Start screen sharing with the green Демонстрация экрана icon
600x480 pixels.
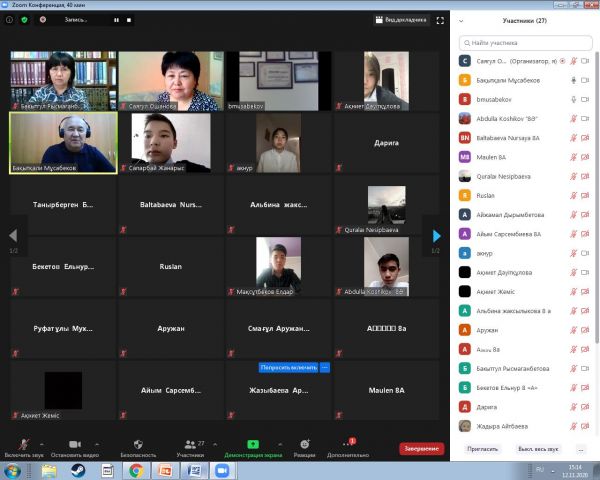253,444
